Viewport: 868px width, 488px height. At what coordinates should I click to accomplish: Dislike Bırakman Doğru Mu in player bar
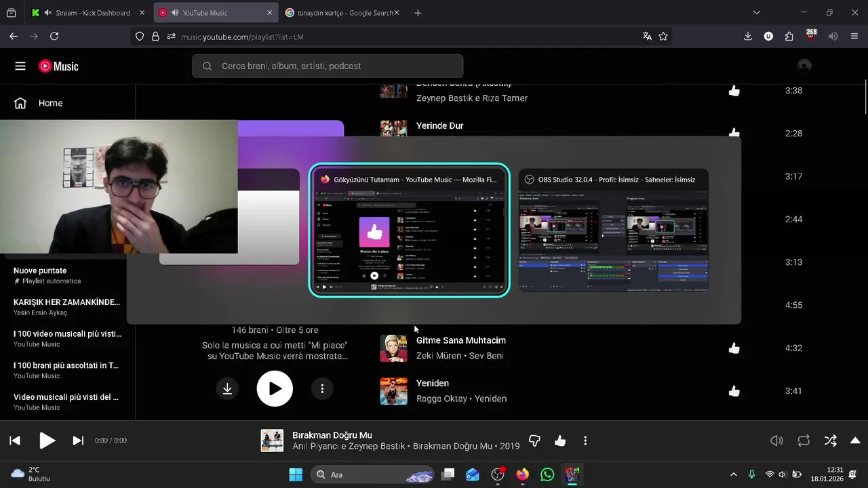[534, 441]
